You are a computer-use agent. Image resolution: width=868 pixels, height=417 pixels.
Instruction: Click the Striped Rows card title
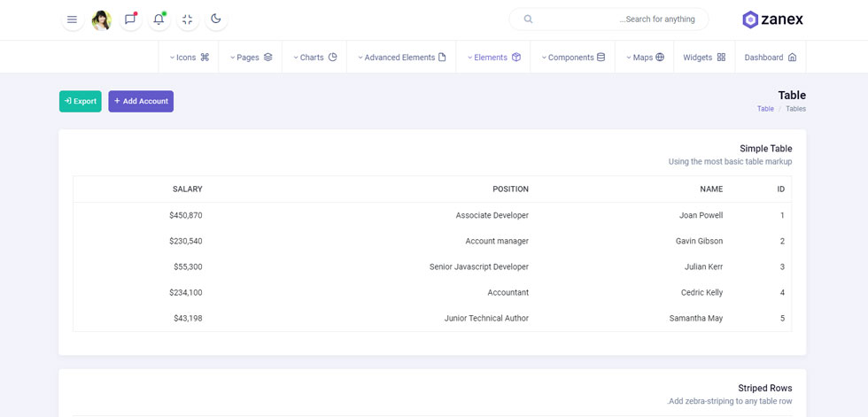tap(765, 389)
